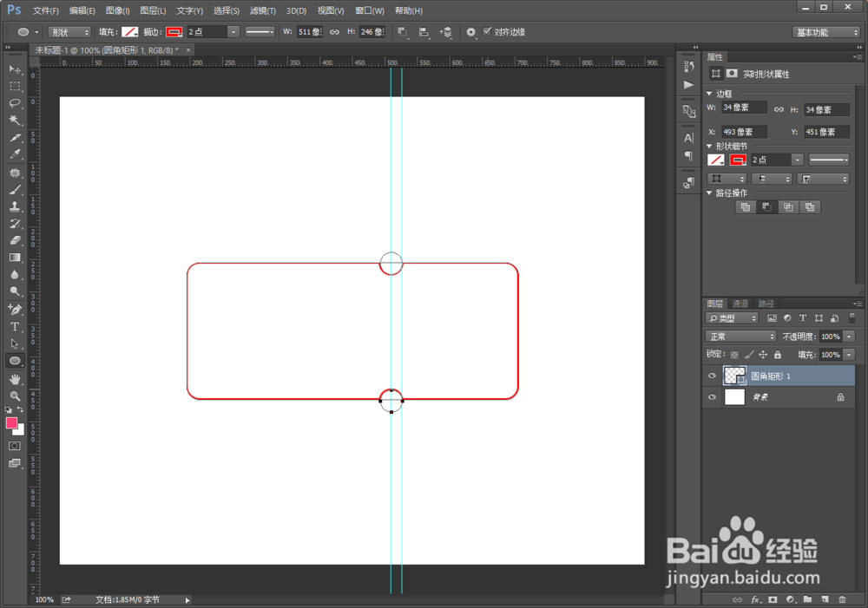Select the Horizontal Type tool
This screenshot has height=608, width=868.
point(15,327)
